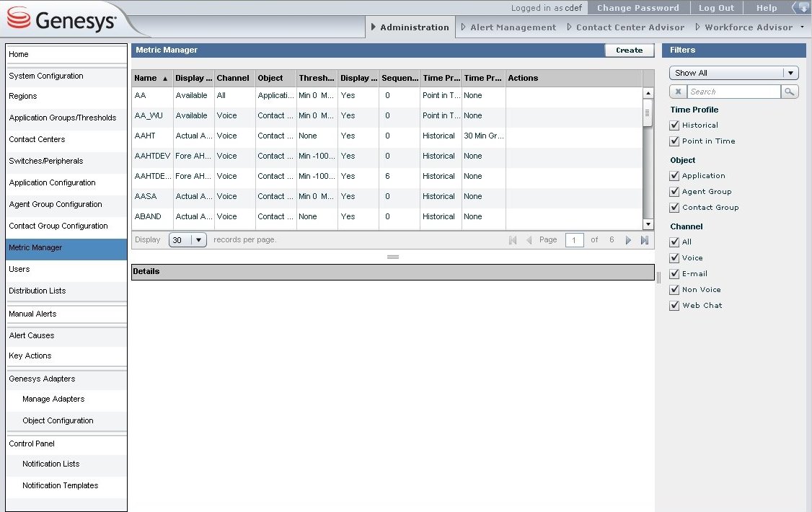Toggle the Web Chat channel checkbox

tap(674, 306)
